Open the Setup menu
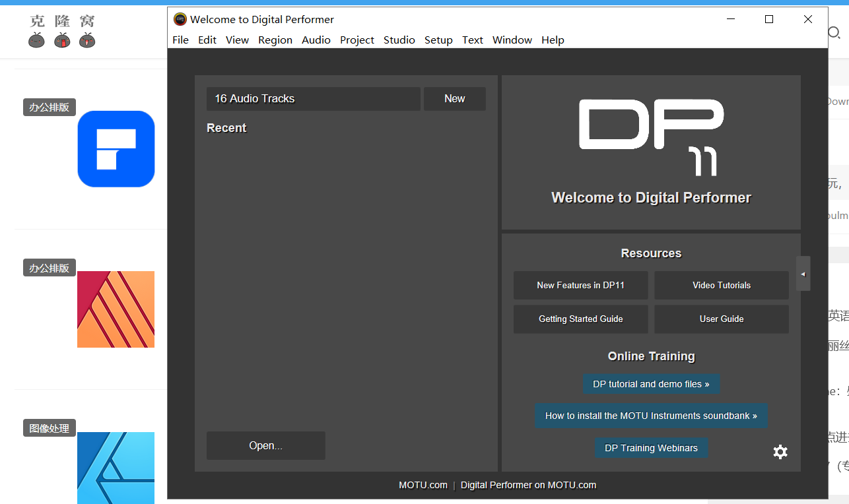The width and height of the screenshot is (849, 504). tap(438, 40)
